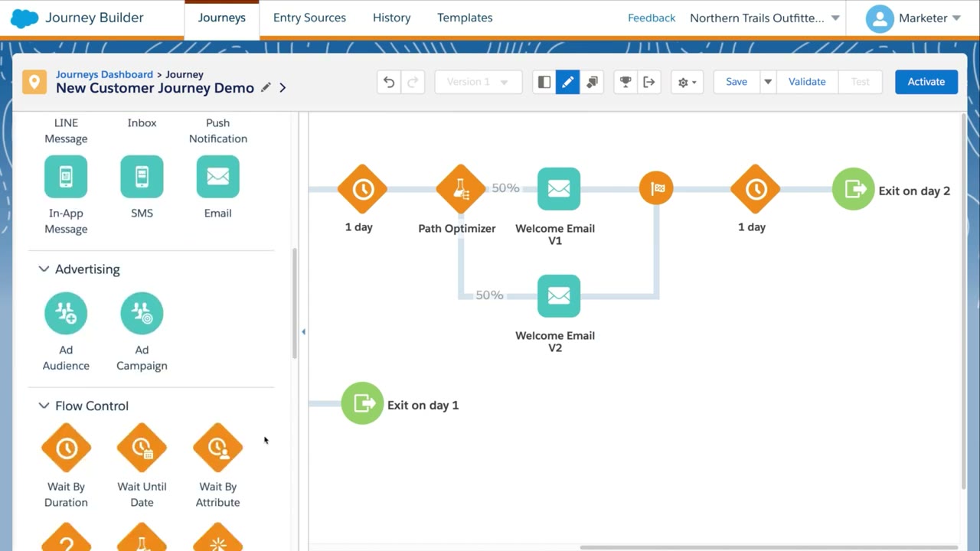Click the LINE Message label

pyautogui.click(x=66, y=131)
